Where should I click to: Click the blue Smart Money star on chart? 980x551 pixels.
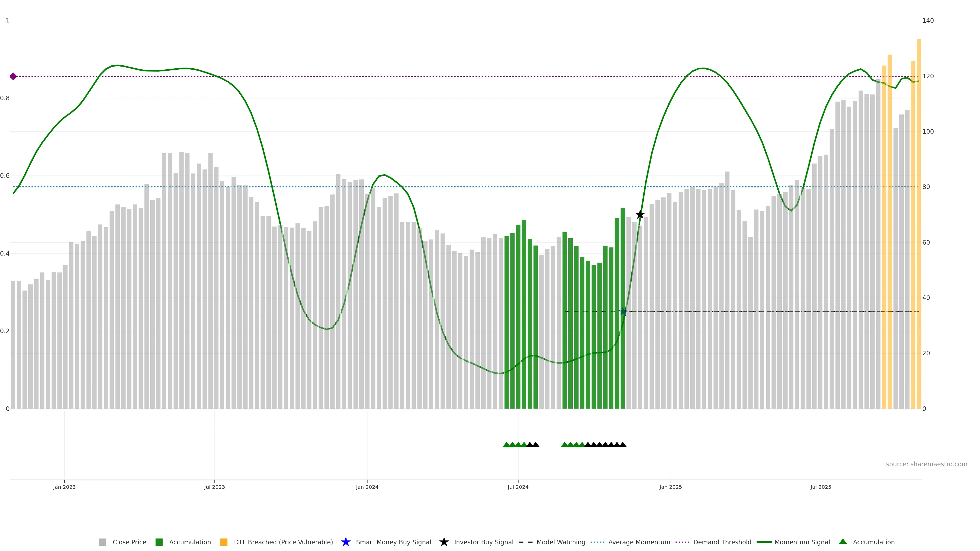(623, 312)
